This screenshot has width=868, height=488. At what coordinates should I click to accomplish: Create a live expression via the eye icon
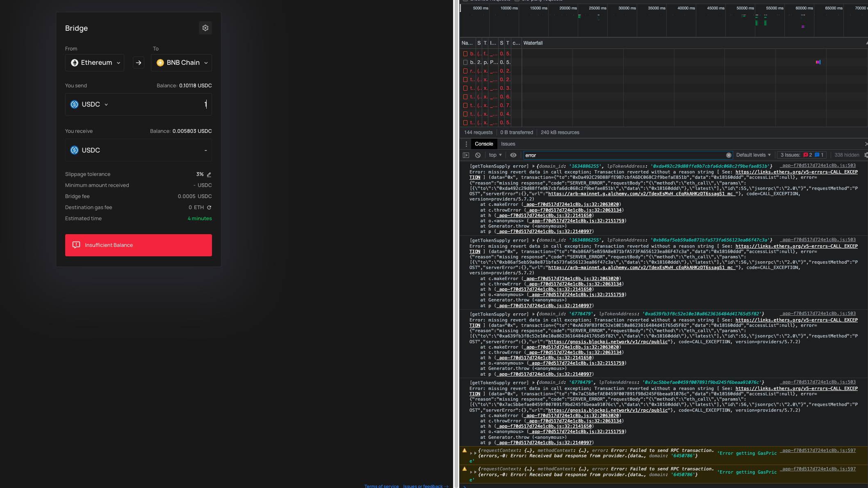pyautogui.click(x=513, y=155)
